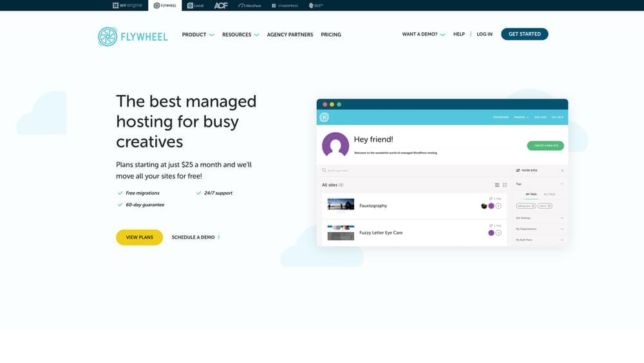Click the last brand icon in the top bar

[316, 5]
